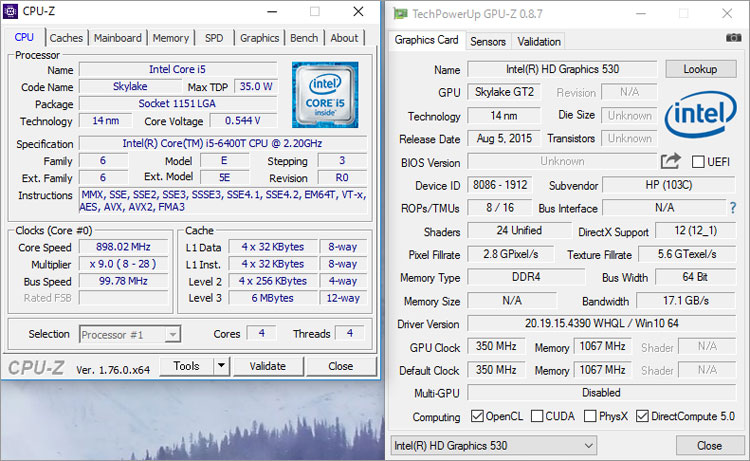Click the Max TDP value 35.0 W
This screenshot has width=750, height=461.
point(255,87)
